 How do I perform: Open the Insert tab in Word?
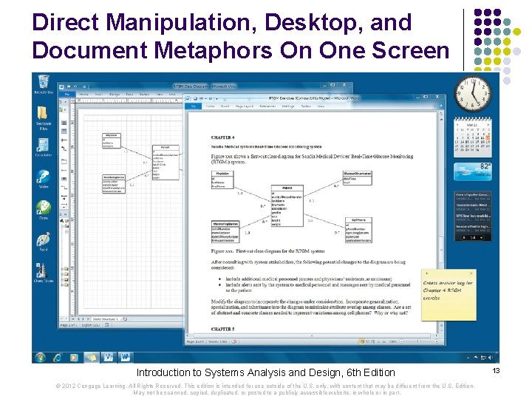tap(225, 106)
